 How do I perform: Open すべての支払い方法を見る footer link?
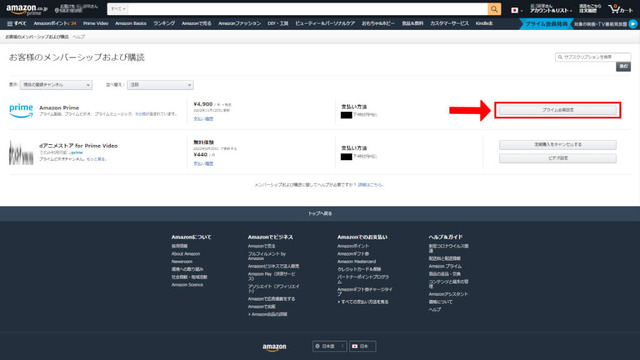click(363, 302)
